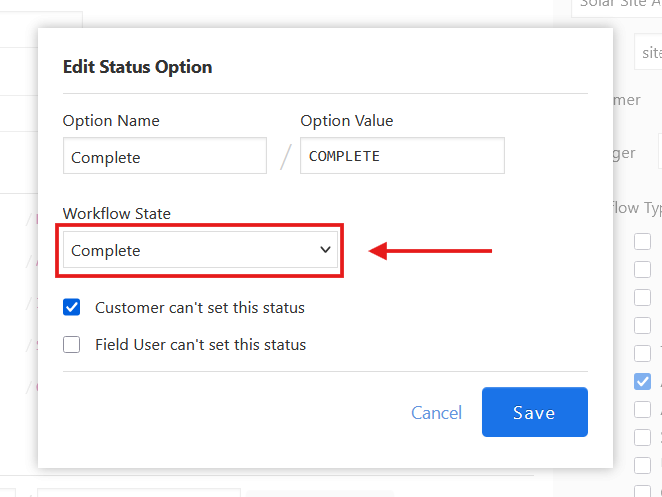Uncheck the ticked checkbox in the background list
Image resolution: width=662 pixels, height=497 pixels.
[x=642, y=381]
